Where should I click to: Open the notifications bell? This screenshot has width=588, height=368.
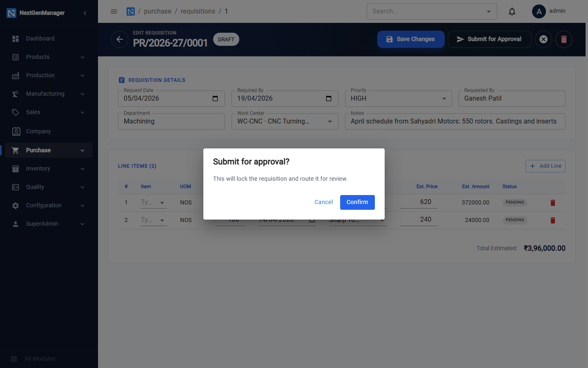(x=512, y=11)
